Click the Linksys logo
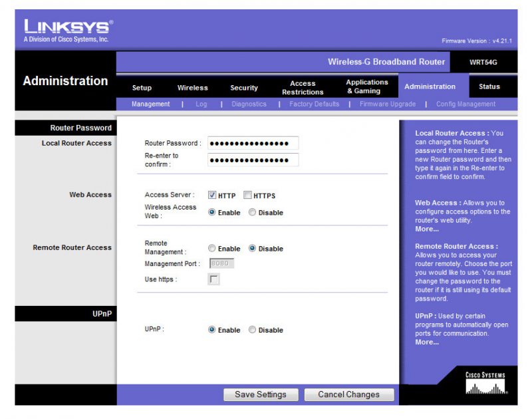Viewport: 532px width, 419px height. (x=68, y=31)
